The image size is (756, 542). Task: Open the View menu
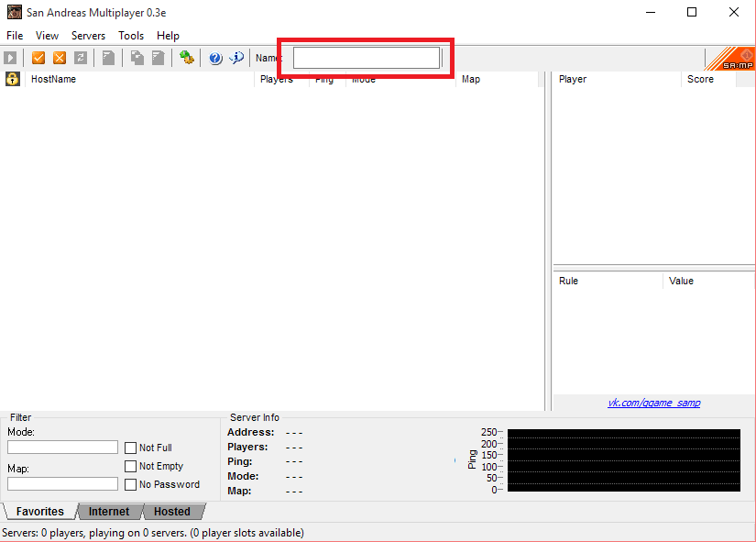47,36
